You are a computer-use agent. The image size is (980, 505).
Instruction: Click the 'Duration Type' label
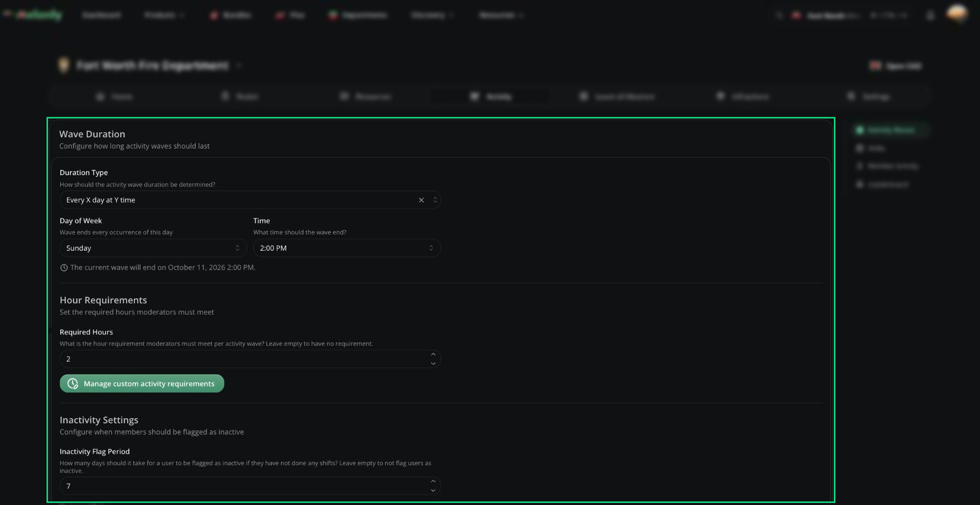[84, 173]
